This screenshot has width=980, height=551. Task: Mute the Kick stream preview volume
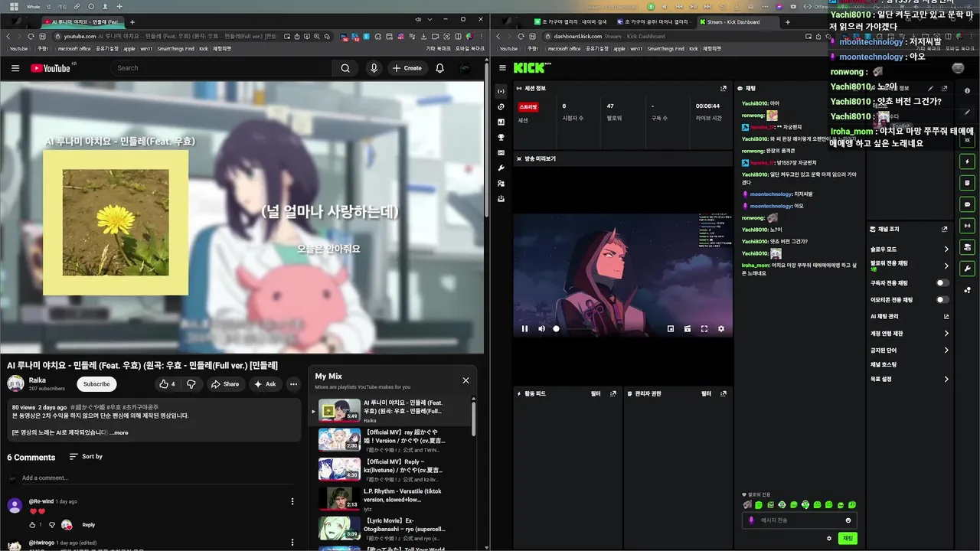tap(541, 329)
